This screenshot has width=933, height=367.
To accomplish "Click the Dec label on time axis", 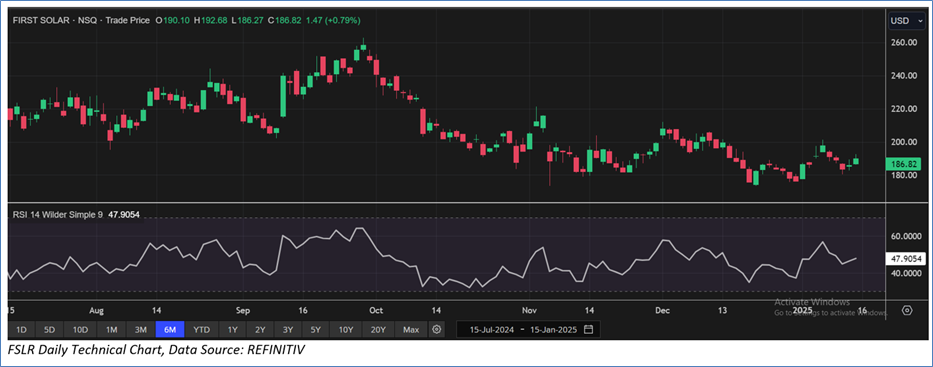I will pyautogui.click(x=662, y=310).
